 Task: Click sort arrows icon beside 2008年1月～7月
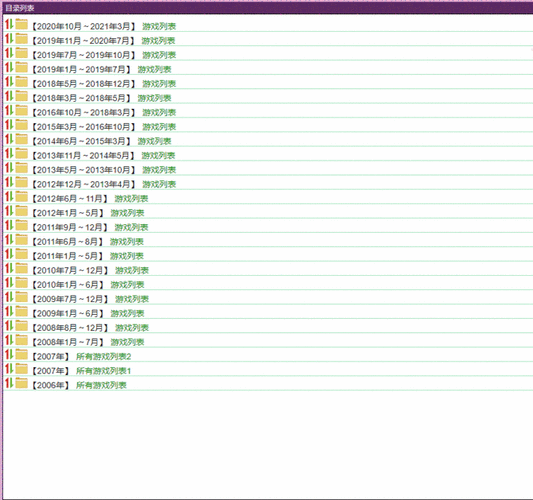(9, 340)
